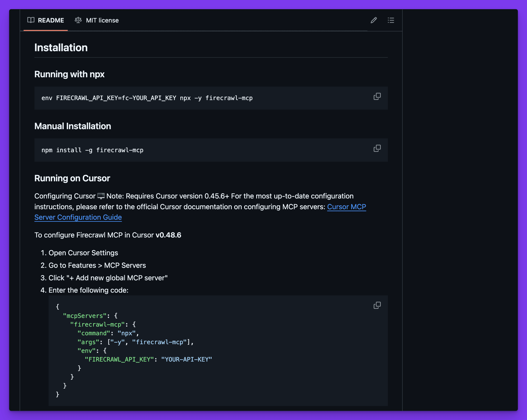Screen dimensions: 527x420
Task: Click the Installation heading
Action: 61,48
